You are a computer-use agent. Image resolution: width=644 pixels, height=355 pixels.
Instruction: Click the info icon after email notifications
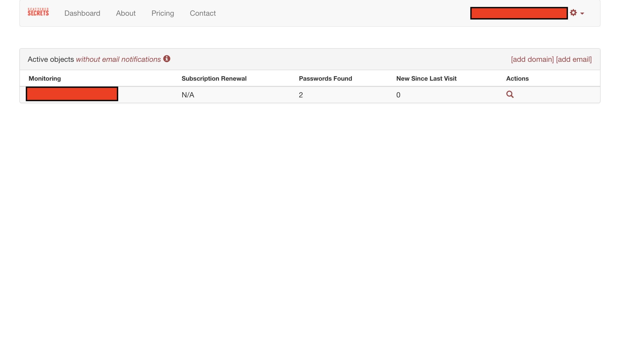167,59
